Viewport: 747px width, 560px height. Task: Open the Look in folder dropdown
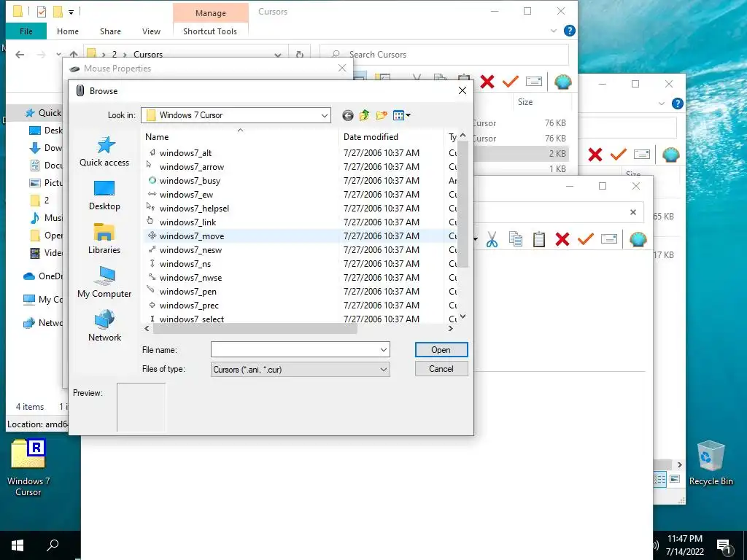point(236,115)
